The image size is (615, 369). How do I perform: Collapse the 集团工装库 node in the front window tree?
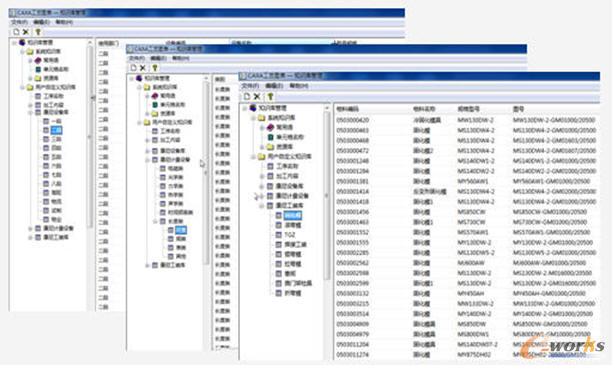click(x=261, y=205)
